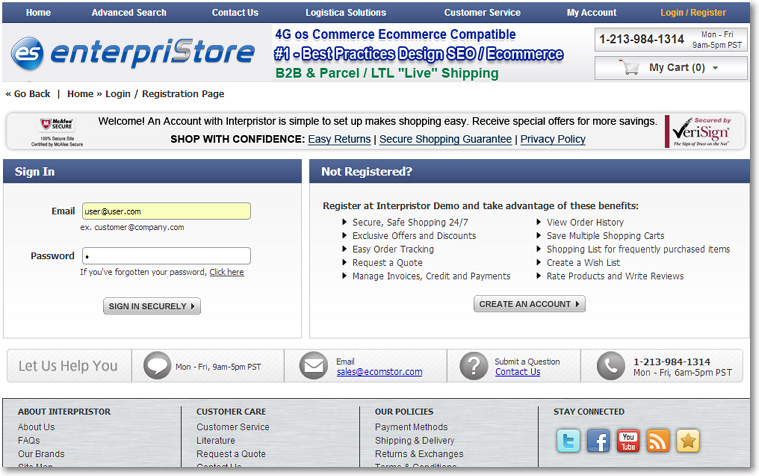
Task: Click the star favorites icon
Action: (688, 441)
